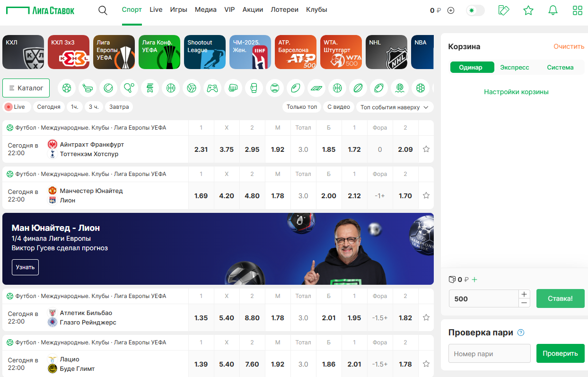The width and height of the screenshot is (588, 377).
Task: Open the WTA Штутгарт tile
Action: (341, 52)
